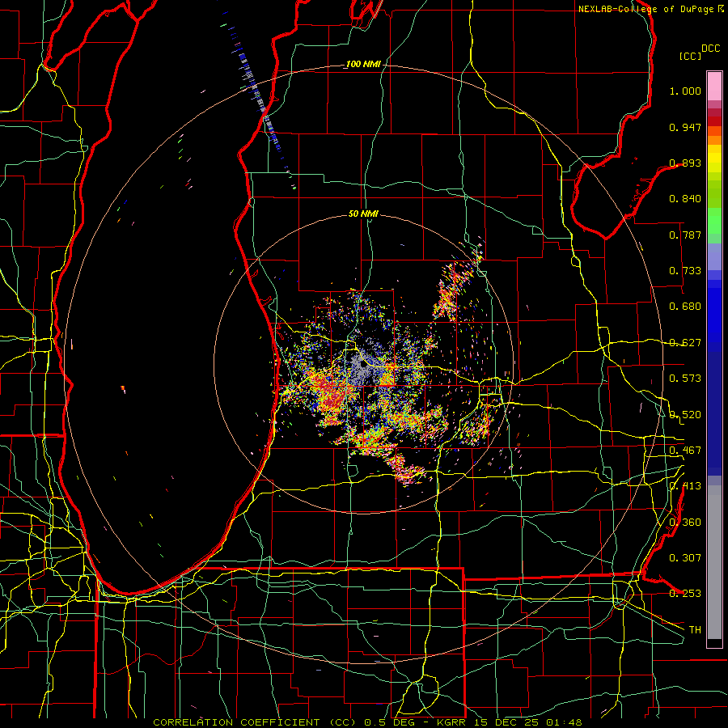Click the gray lower segment of color bar
This screenshot has width=728, height=728.
point(714,562)
